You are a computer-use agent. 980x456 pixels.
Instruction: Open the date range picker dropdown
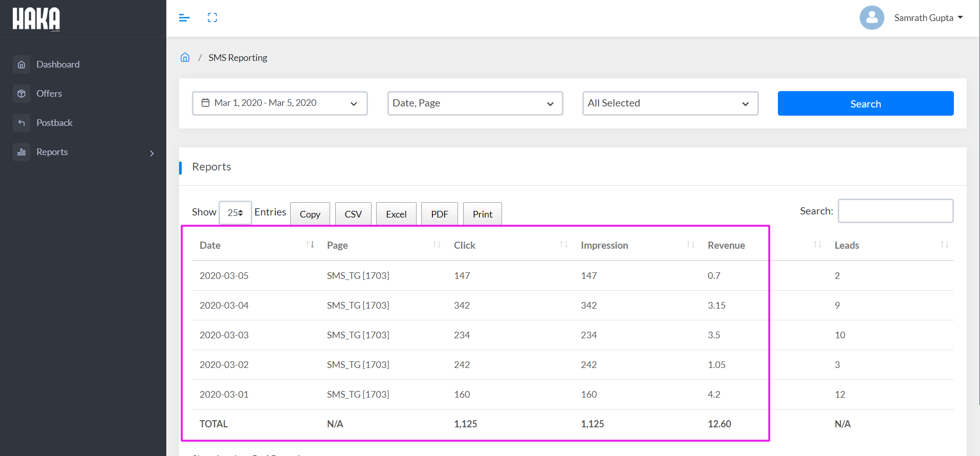coord(280,103)
